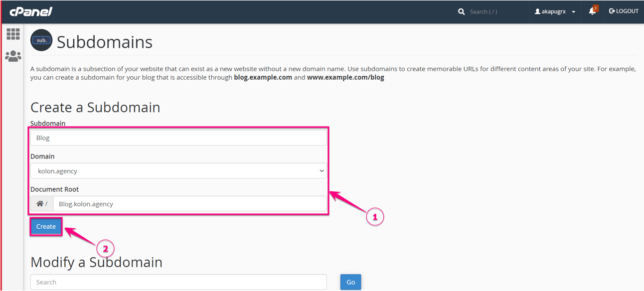The image size is (644, 291).
Task: Open the akapugrx user dropdown
Action: point(555,11)
